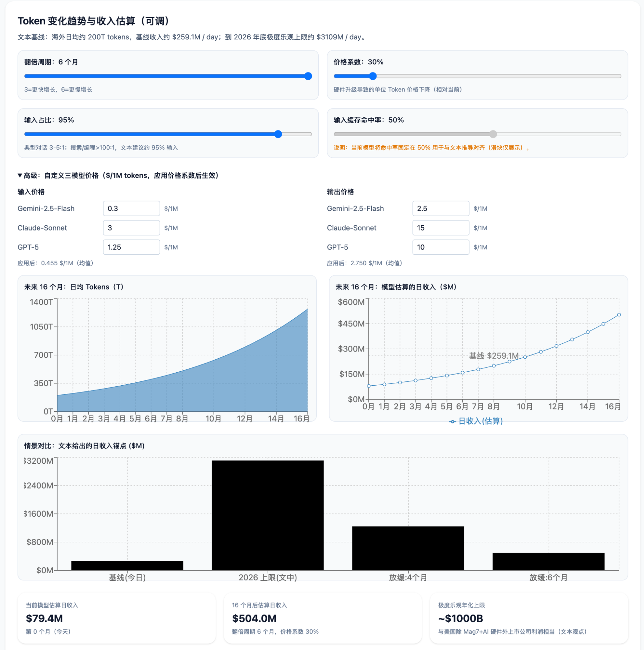Focus Gemini-2.5-Flash input price field
This screenshot has width=644, height=650.
pyautogui.click(x=131, y=209)
